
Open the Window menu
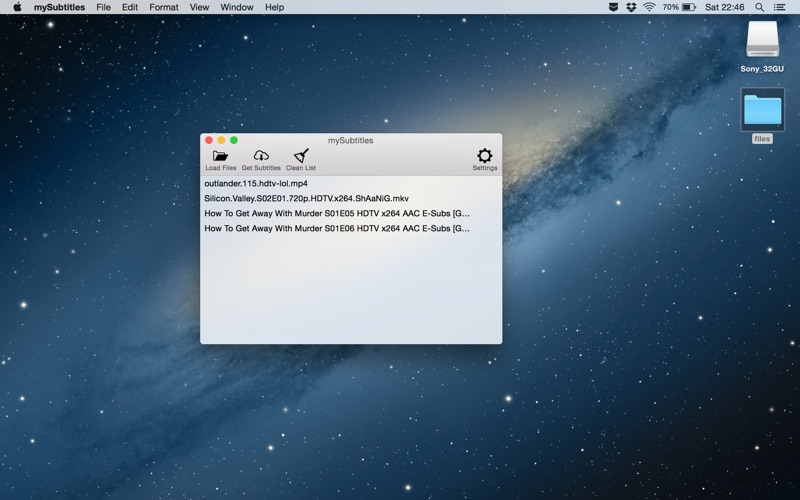point(237,7)
